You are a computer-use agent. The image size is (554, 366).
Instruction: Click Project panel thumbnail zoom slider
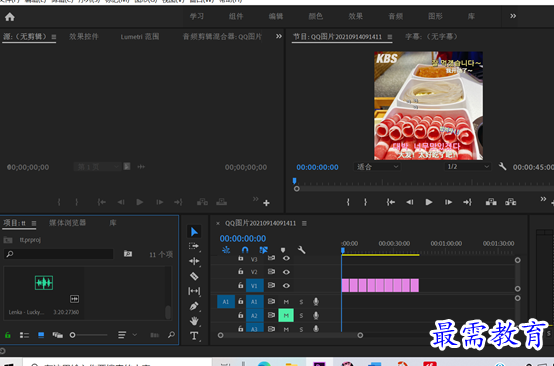89,335
